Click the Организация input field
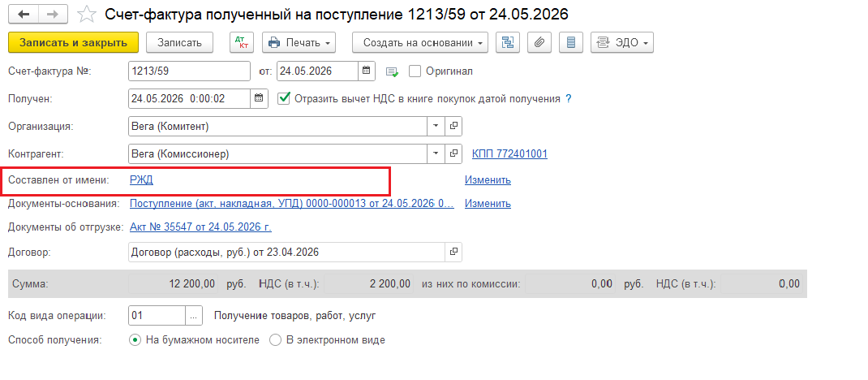This screenshot has width=868, height=380. click(x=277, y=126)
